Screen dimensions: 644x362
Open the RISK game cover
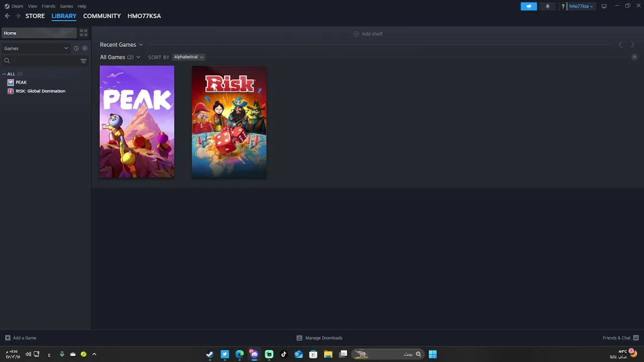[229, 122]
